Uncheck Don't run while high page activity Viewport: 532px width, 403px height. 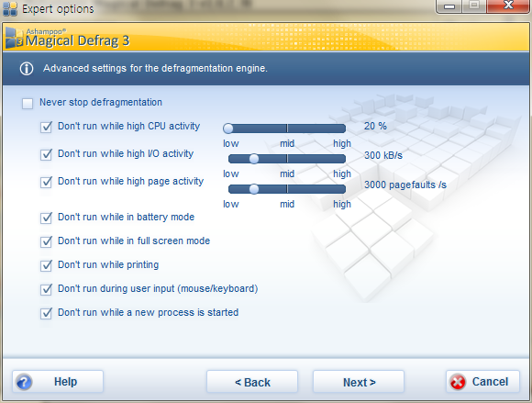(46, 182)
